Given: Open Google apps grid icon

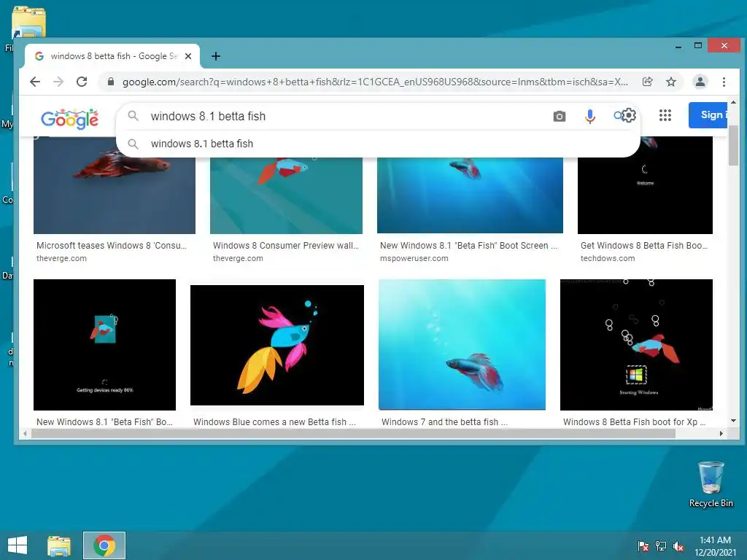Looking at the screenshot, I should pyautogui.click(x=665, y=115).
